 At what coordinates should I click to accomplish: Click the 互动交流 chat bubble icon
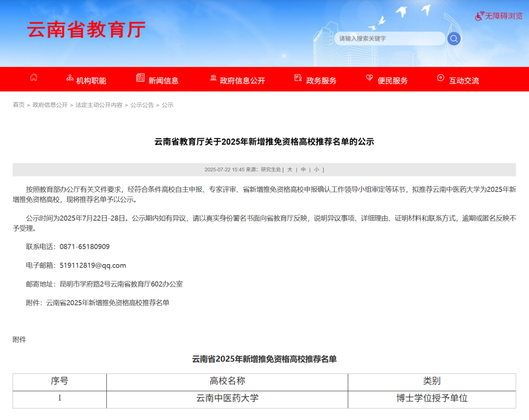pos(441,77)
